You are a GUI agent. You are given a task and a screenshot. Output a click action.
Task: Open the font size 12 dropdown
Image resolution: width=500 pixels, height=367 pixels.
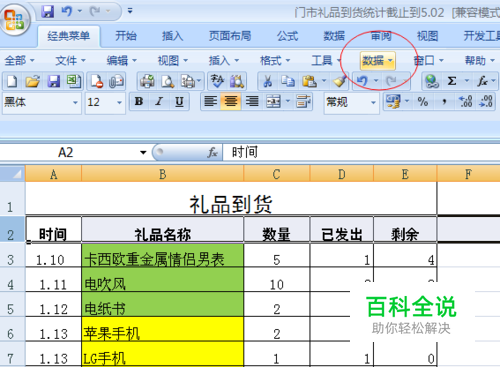[x=119, y=103]
